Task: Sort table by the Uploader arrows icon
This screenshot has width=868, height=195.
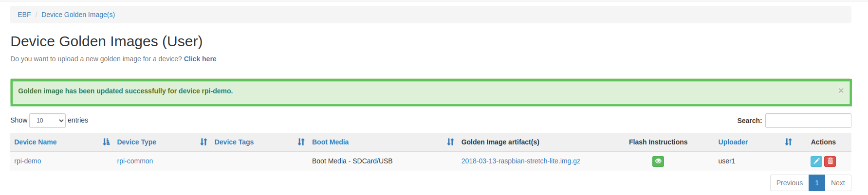Action: click(x=788, y=142)
